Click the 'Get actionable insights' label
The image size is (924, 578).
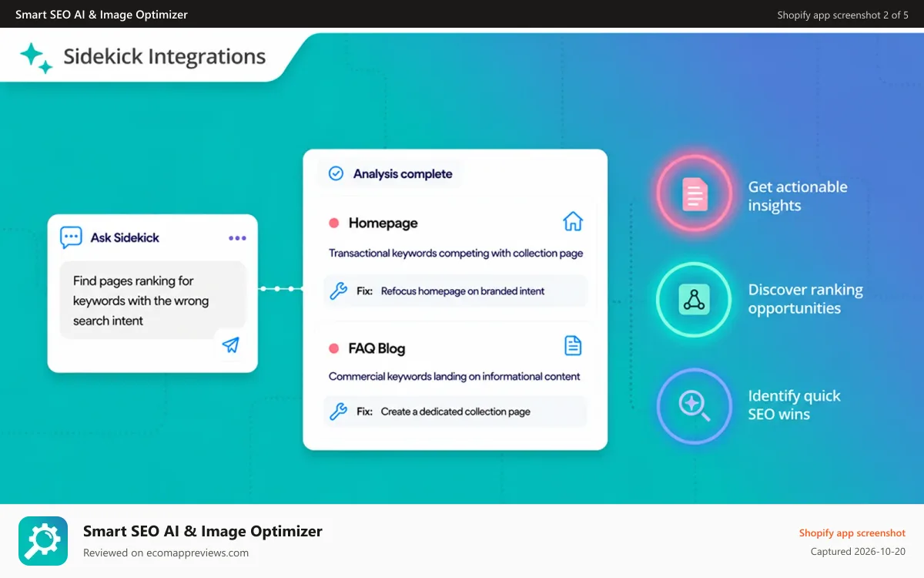click(798, 196)
